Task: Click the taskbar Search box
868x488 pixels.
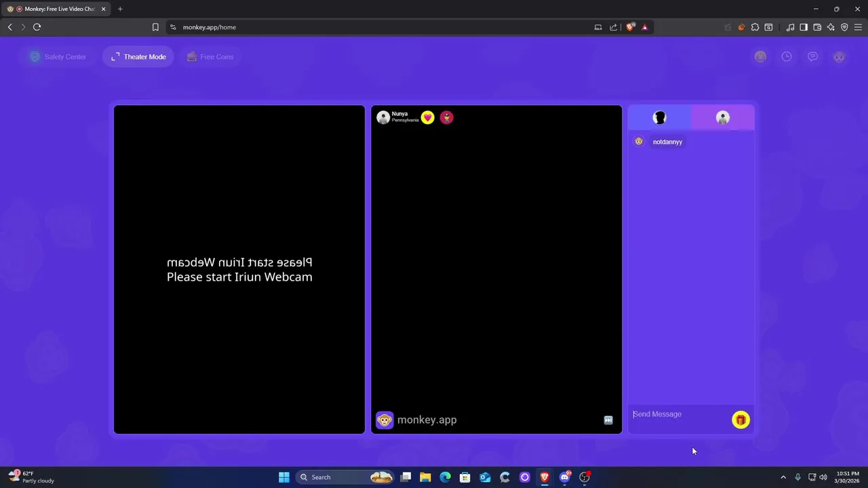Action: tap(346, 477)
